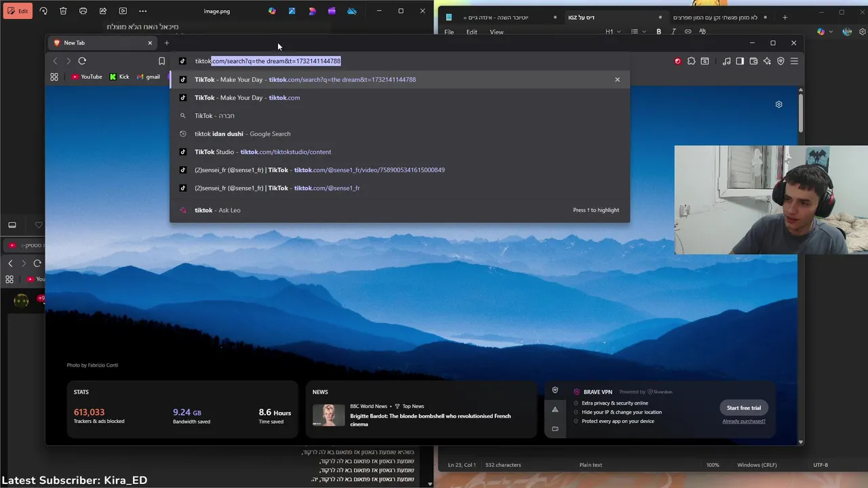Delete the image with the trash icon
This screenshot has width=868, height=488.
(x=63, y=11)
